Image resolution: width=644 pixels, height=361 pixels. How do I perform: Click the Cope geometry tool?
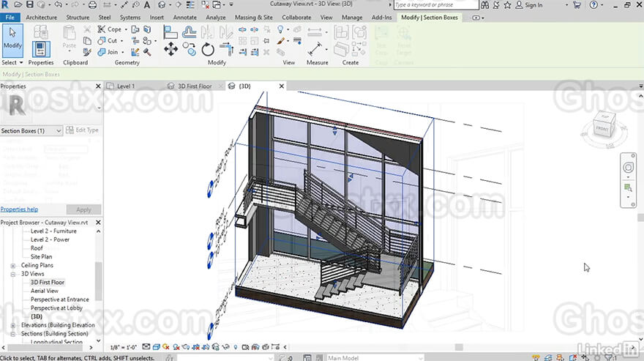(x=110, y=29)
